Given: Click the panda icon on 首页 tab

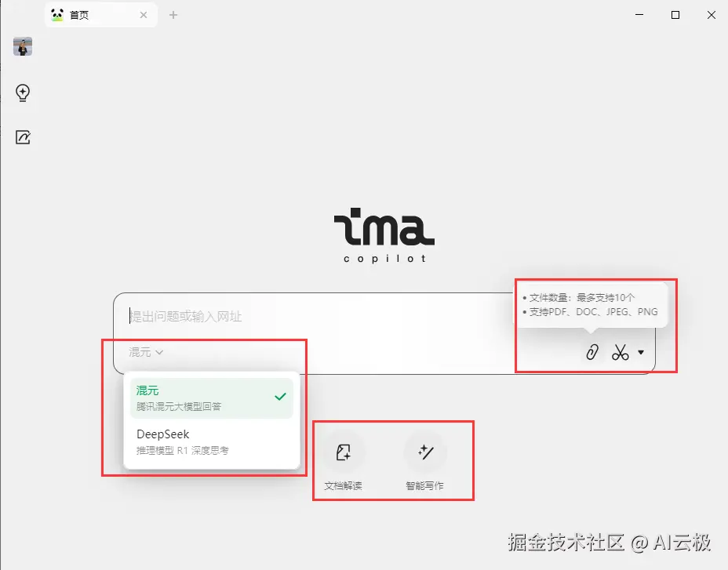Looking at the screenshot, I should coord(57,15).
